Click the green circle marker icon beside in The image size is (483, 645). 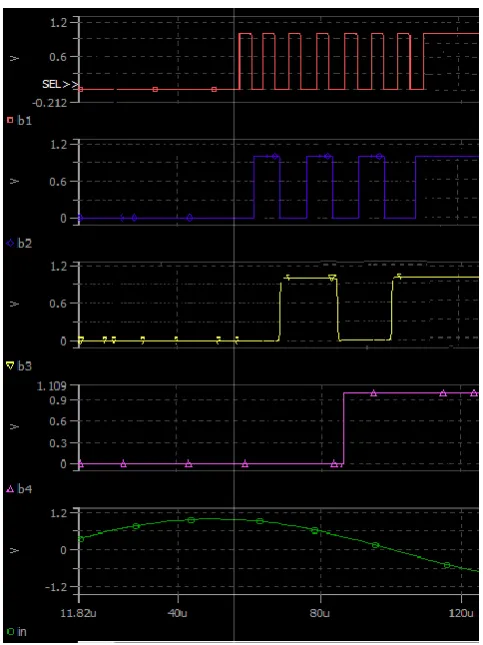[x=10, y=631]
